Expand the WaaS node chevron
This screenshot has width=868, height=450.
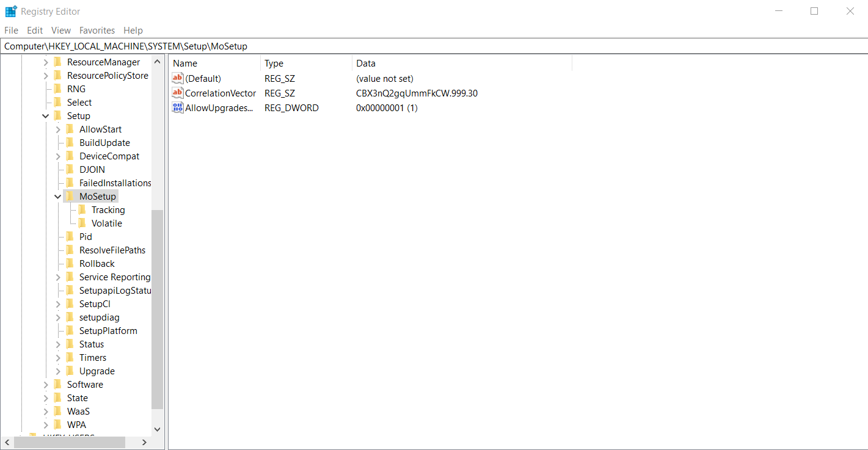[46, 411]
